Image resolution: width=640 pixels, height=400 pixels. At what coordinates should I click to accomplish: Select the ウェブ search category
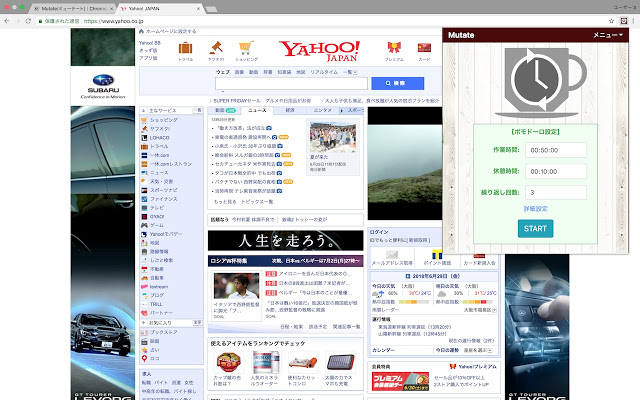(x=223, y=72)
